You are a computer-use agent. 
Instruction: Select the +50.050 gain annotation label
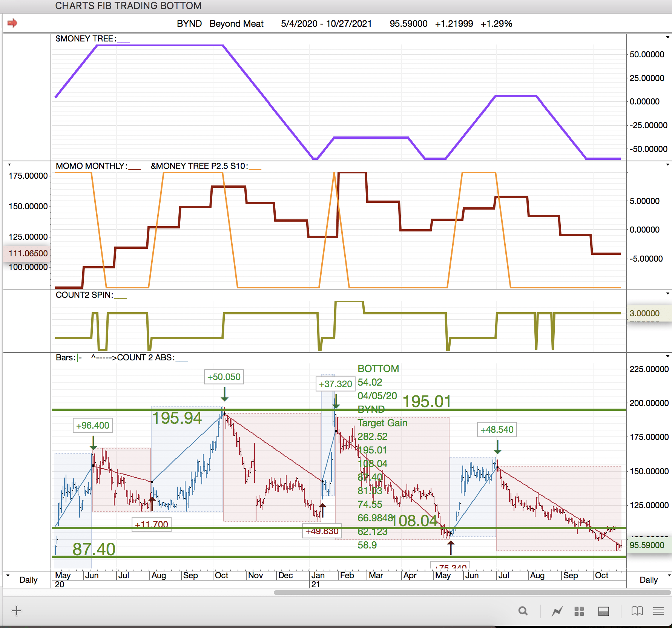pos(224,377)
